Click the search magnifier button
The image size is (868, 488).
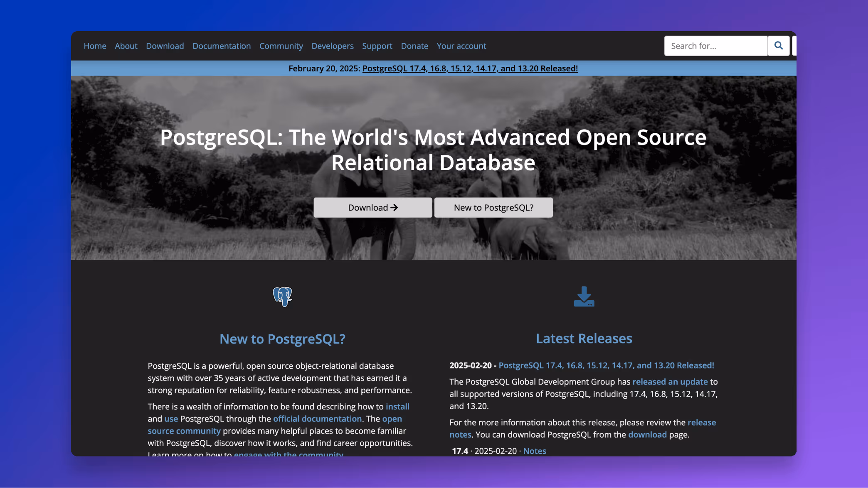(x=778, y=46)
